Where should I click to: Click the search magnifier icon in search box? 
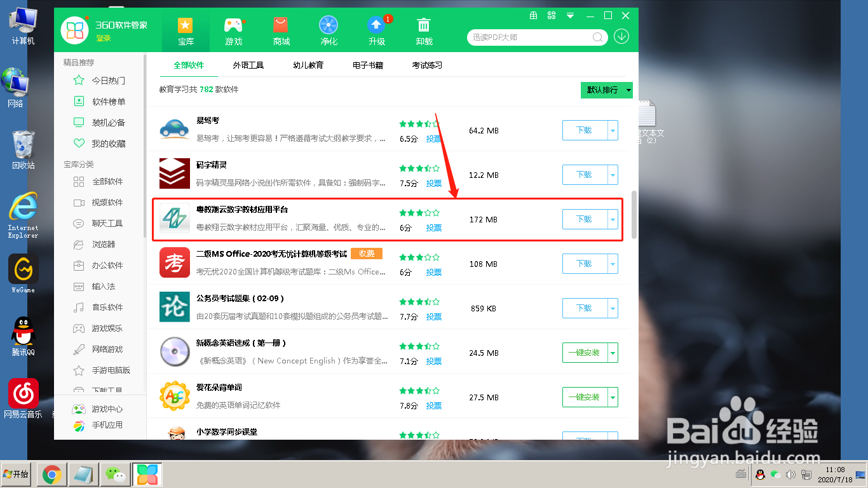[598, 37]
